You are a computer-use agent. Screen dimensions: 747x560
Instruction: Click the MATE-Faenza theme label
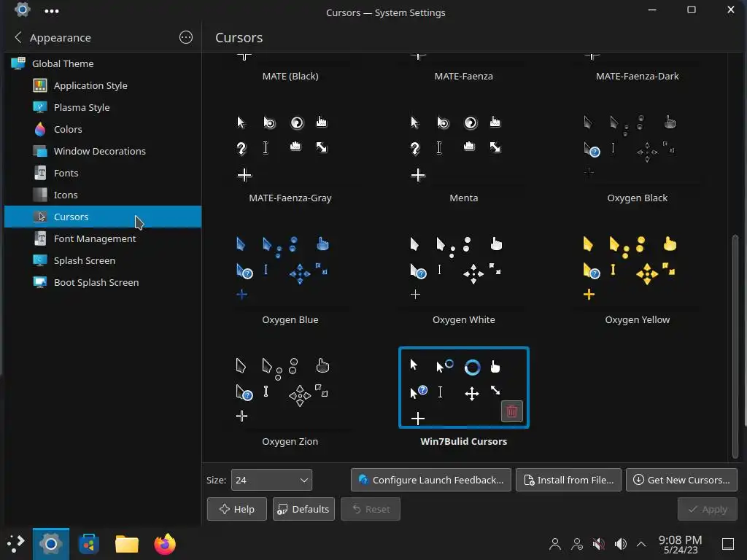[463, 76]
